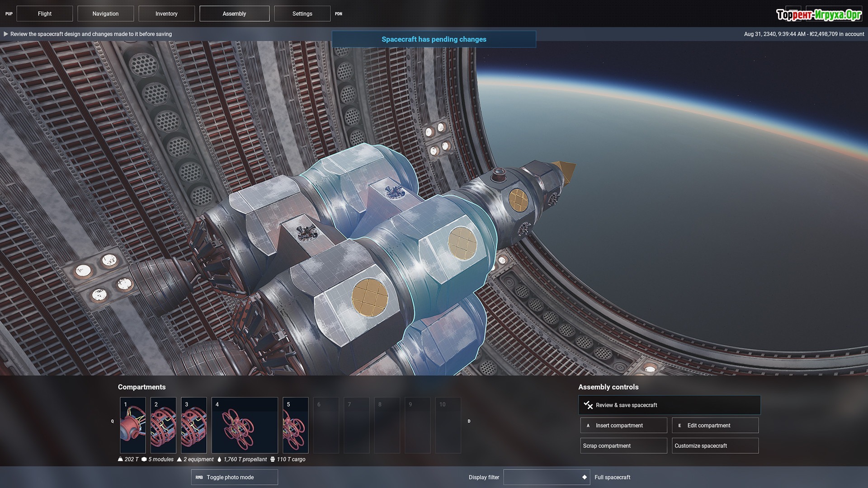
Task: Switch to the Flight tab
Action: point(45,14)
